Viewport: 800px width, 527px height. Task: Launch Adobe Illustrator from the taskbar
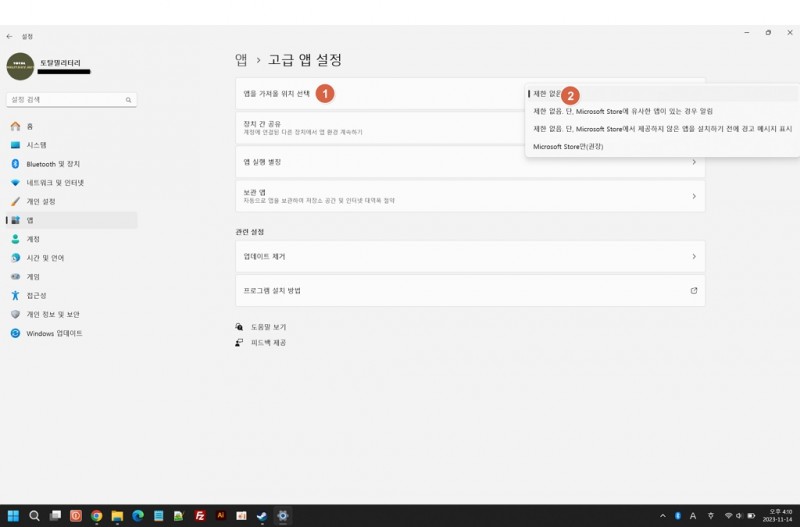coord(220,516)
